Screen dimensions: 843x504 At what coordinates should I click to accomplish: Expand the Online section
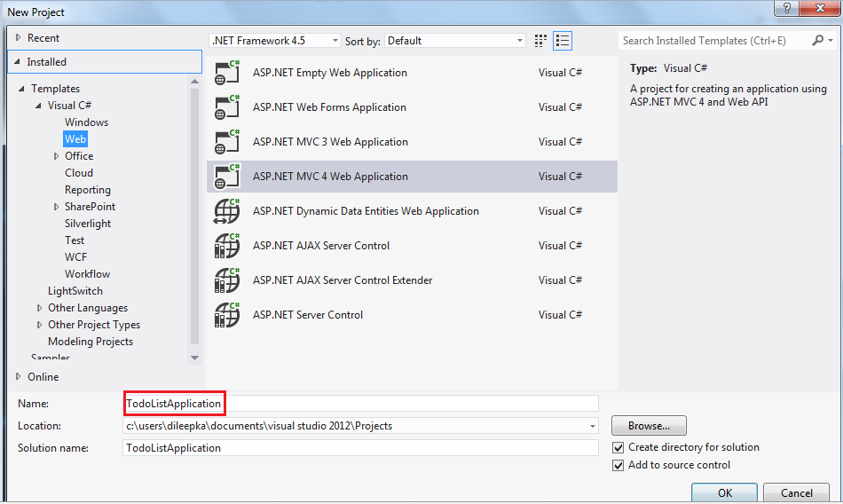tap(19, 376)
